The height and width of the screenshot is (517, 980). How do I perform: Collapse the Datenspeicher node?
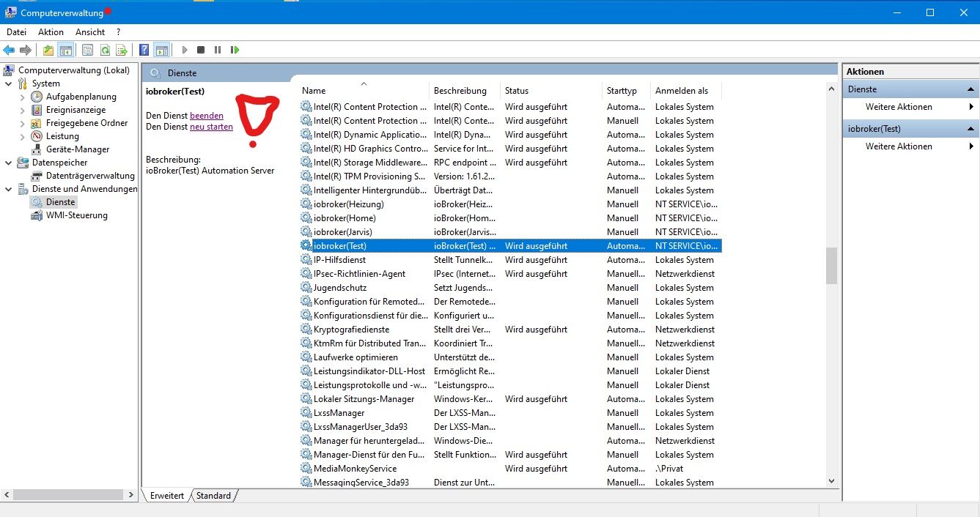8,163
